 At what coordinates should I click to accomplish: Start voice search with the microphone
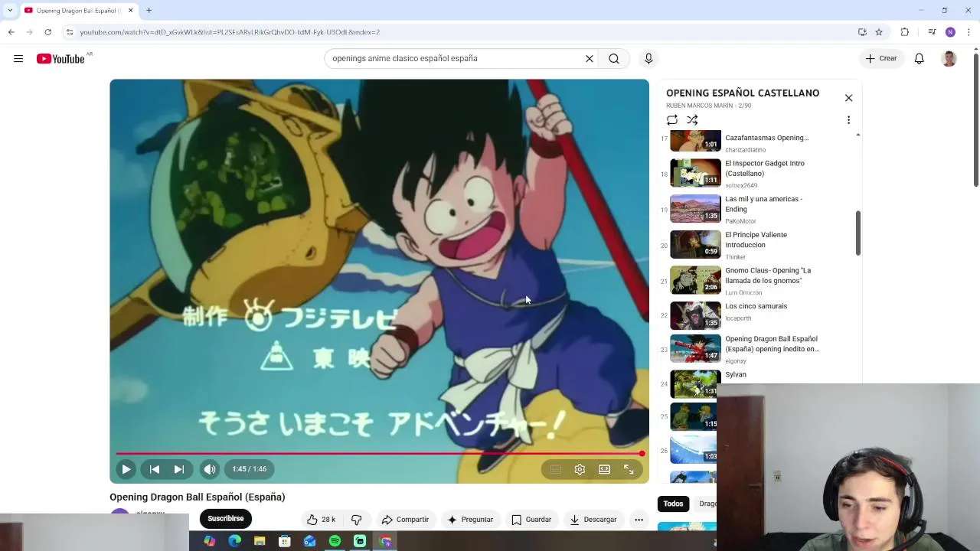(648, 58)
